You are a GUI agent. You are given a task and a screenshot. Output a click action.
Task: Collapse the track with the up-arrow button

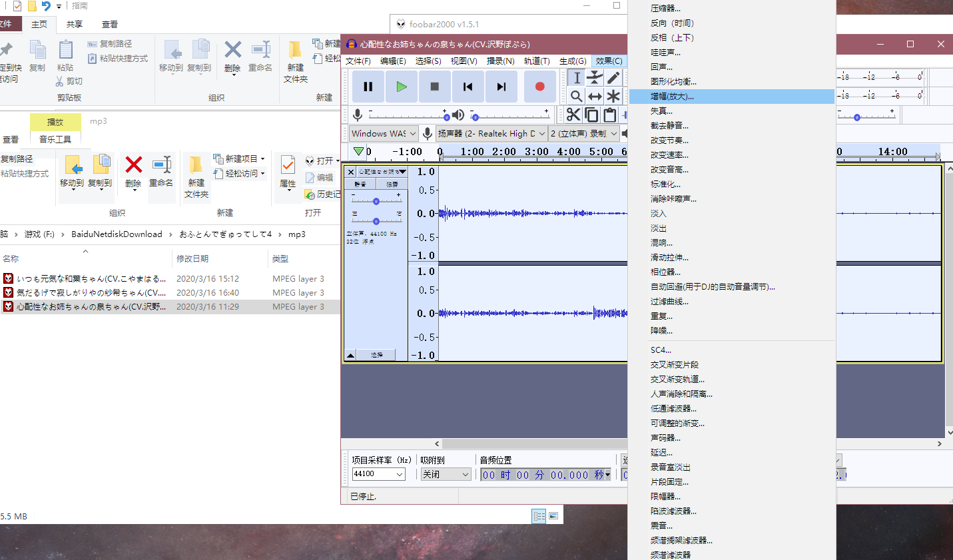(x=350, y=355)
